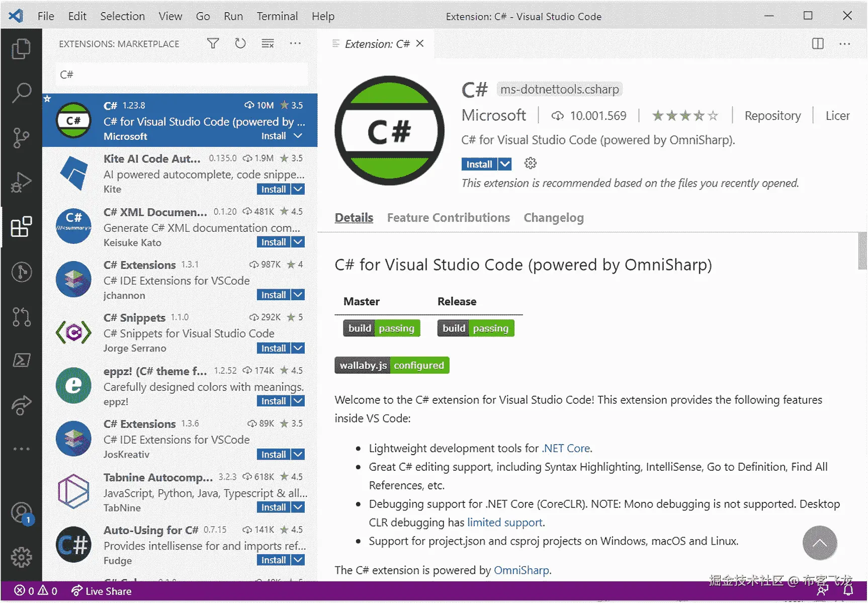This screenshot has width=868, height=603.
Task: Open the Extensions view icon
Action: pos(21,227)
